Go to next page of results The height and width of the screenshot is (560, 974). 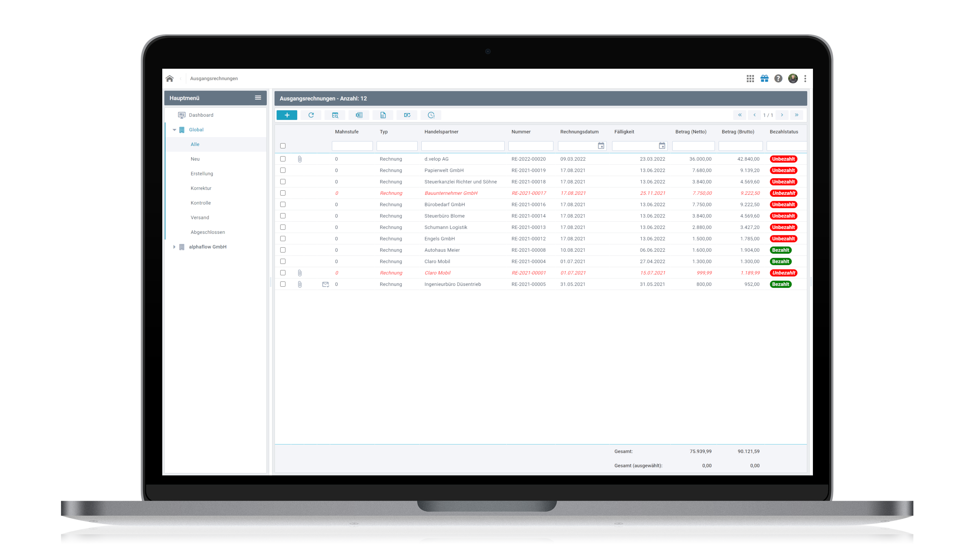(782, 115)
